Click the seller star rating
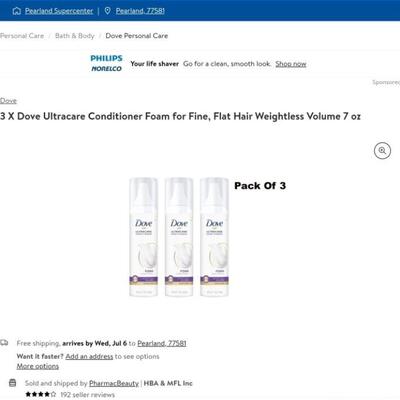The width and height of the screenshot is (400, 400). (41, 395)
